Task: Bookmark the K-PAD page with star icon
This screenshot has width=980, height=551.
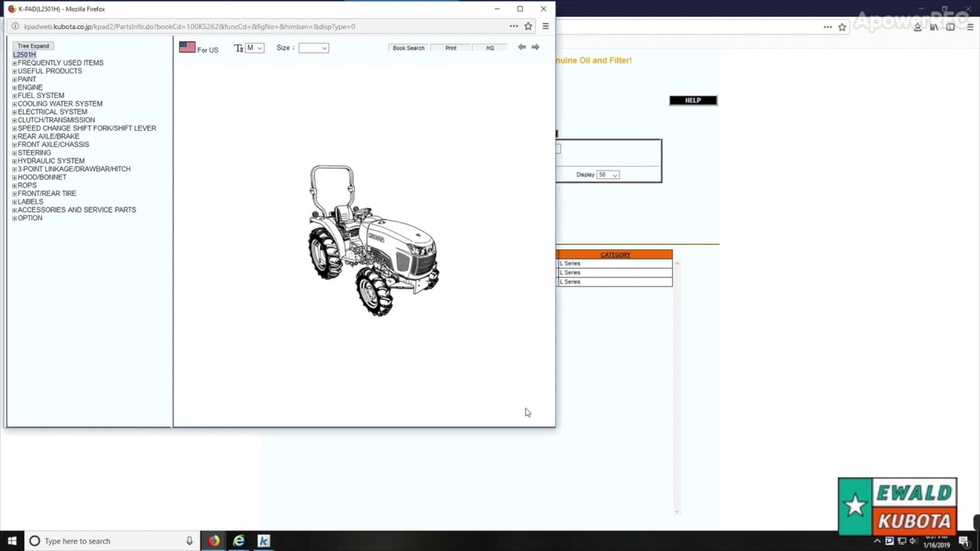Action: (528, 26)
